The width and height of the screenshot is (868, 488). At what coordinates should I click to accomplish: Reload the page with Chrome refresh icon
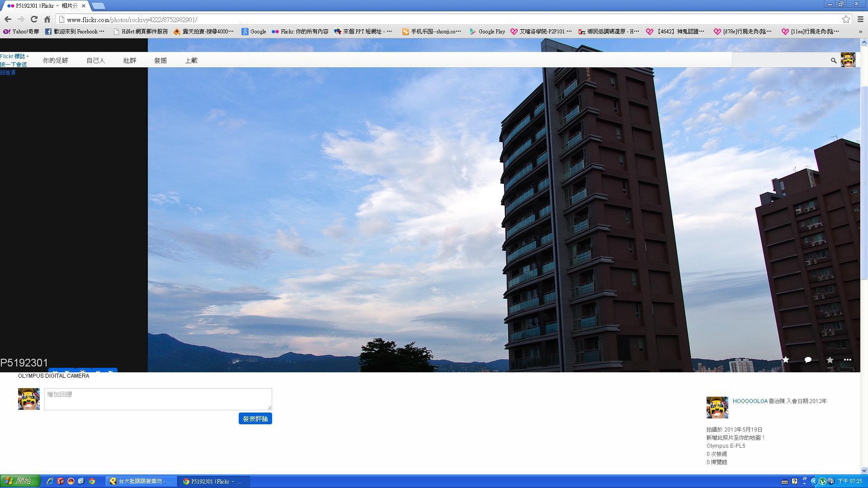(x=34, y=19)
